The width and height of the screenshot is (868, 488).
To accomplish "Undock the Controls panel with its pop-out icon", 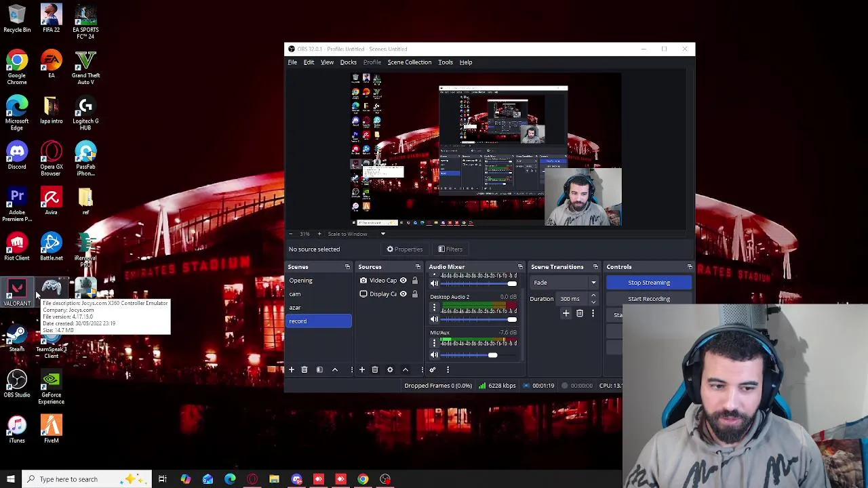I will point(690,267).
